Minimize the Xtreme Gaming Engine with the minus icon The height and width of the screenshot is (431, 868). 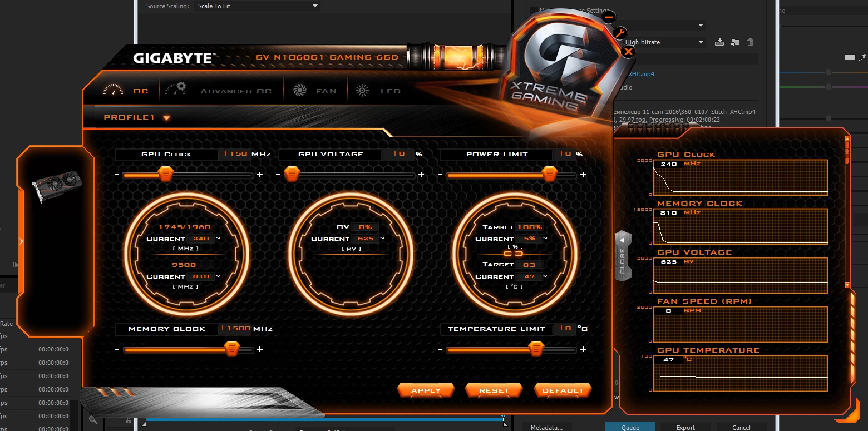tap(609, 17)
